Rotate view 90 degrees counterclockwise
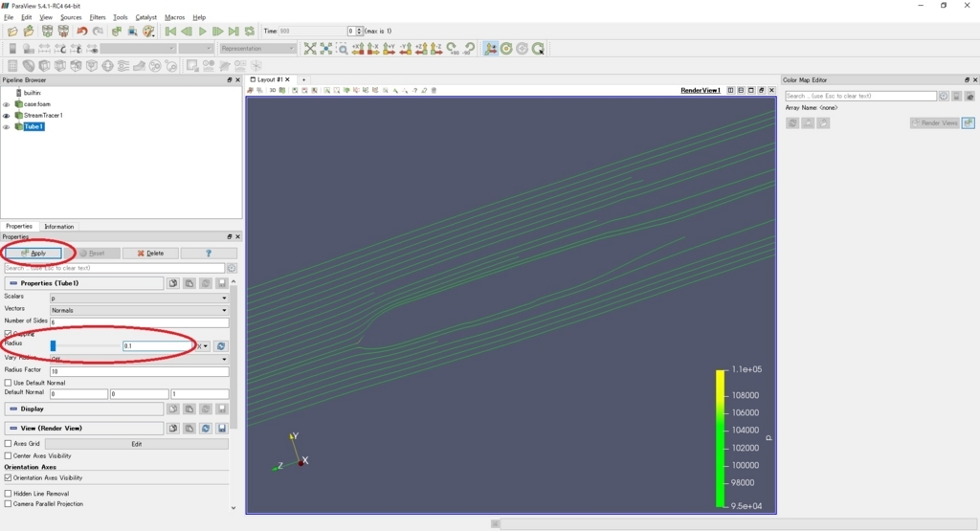Image resolution: width=980 pixels, height=531 pixels. (x=469, y=49)
